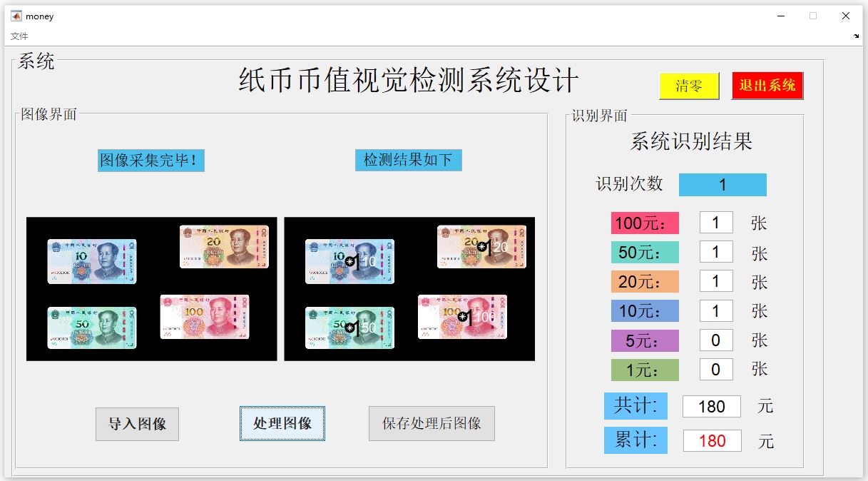This screenshot has height=481, width=868.
Task: Click the 共计 total amount field
Action: [712, 406]
